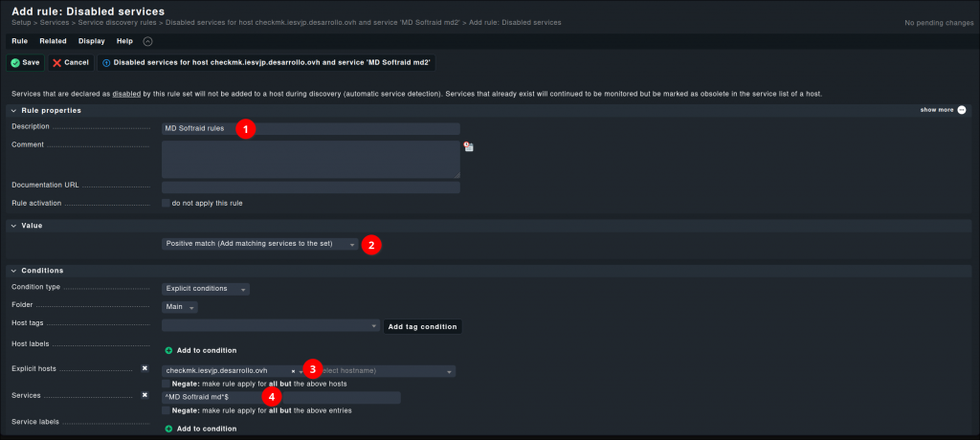The image size is (980, 440).
Task: Click the green Save checkmark icon
Action: click(x=14, y=62)
